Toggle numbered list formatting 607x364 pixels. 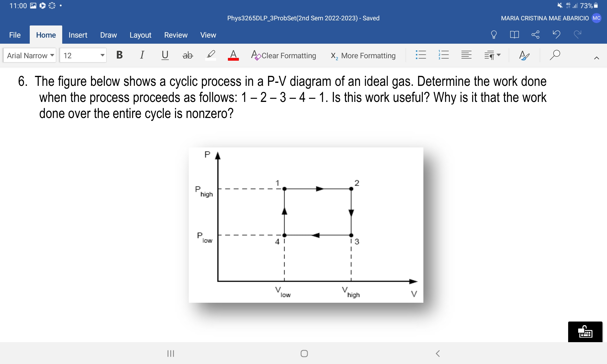click(443, 55)
